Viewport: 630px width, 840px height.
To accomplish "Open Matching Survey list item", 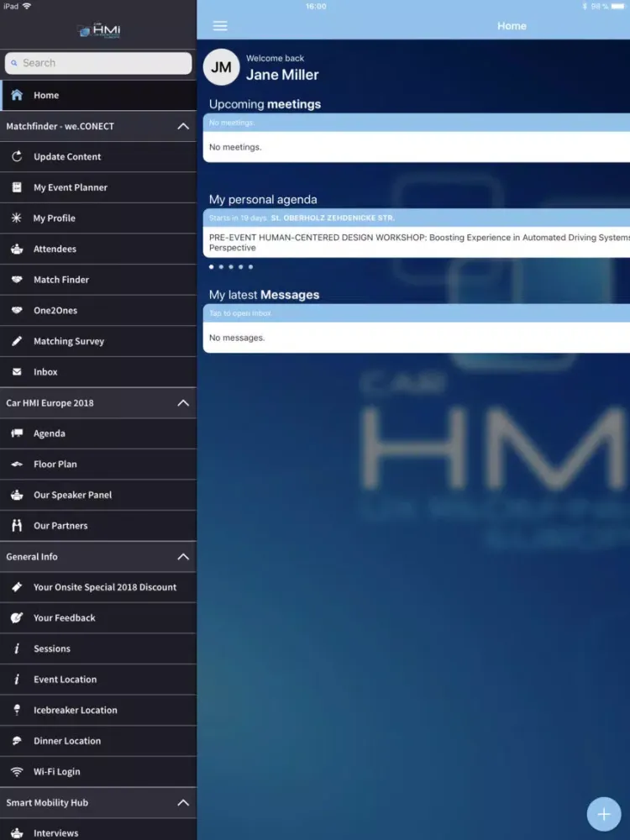I will tap(98, 341).
